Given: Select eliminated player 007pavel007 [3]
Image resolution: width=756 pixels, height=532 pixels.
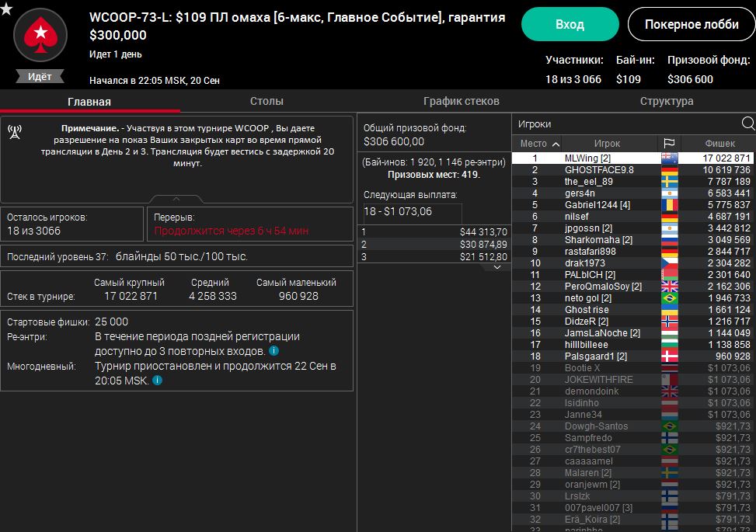Looking at the screenshot, I should coord(633,507).
